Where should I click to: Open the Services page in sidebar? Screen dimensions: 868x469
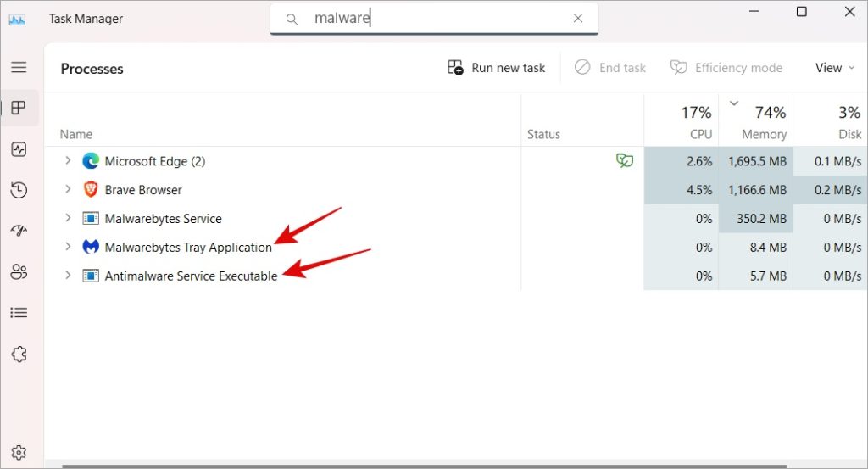(x=19, y=354)
